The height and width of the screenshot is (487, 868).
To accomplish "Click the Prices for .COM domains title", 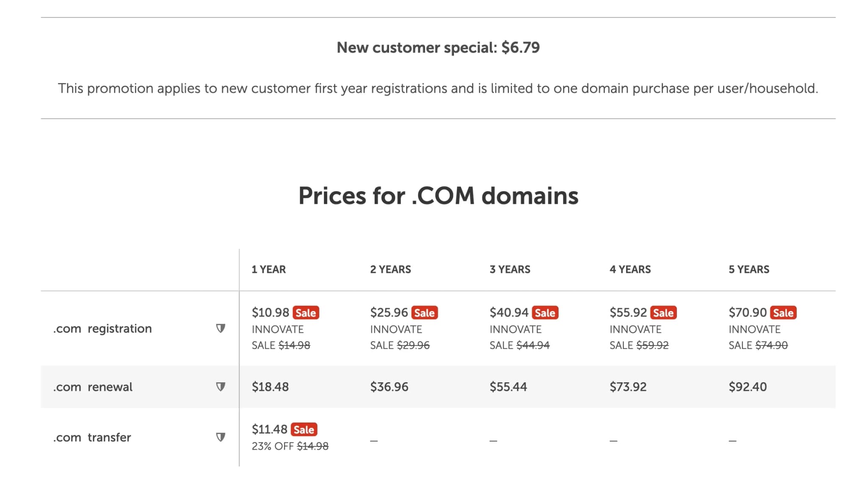I will tap(438, 196).
